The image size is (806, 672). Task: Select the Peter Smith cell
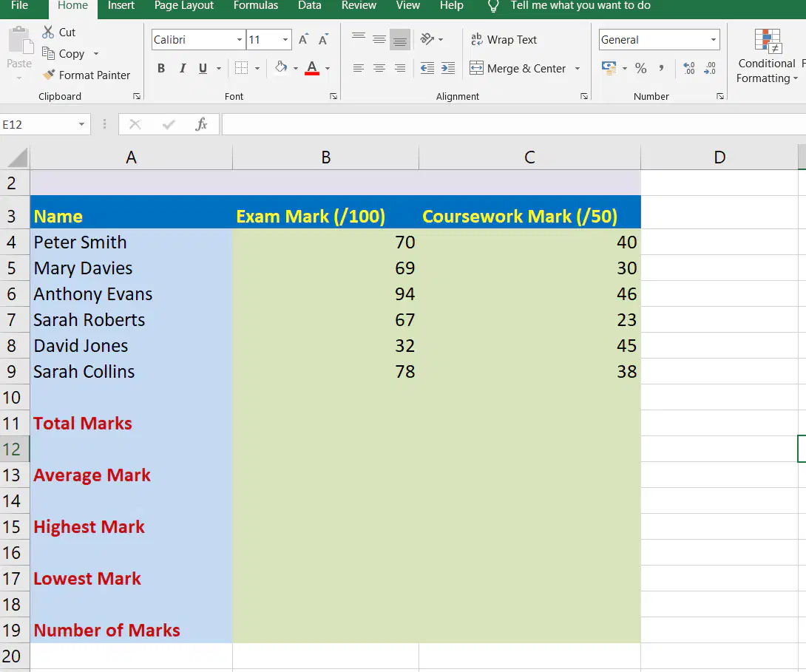point(131,242)
